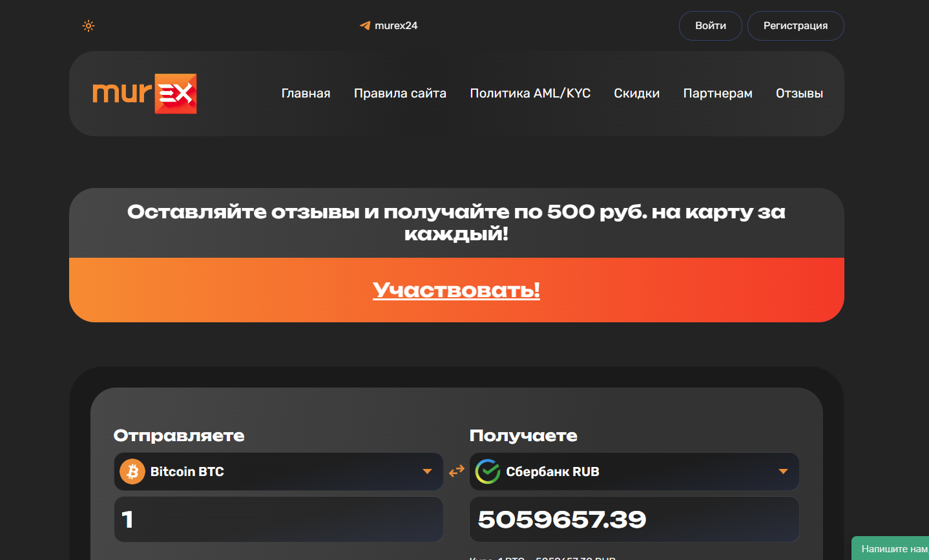This screenshot has width=929, height=560.
Task: Toggle light theme with sun icon
Action: coord(89,26)
